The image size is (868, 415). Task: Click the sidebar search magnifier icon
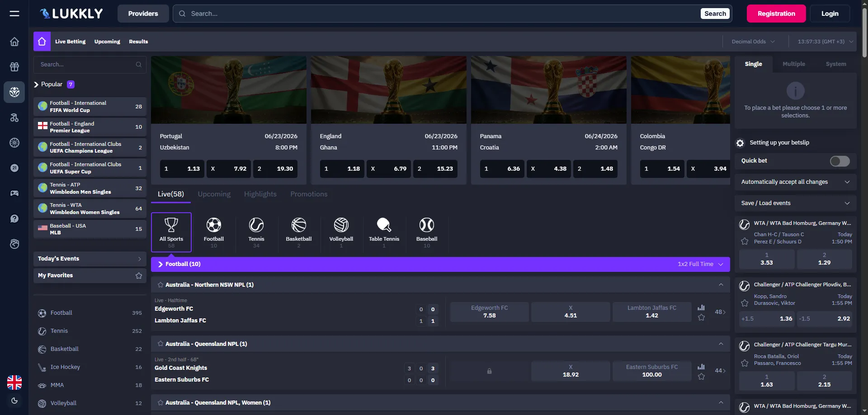coord(139,65)
